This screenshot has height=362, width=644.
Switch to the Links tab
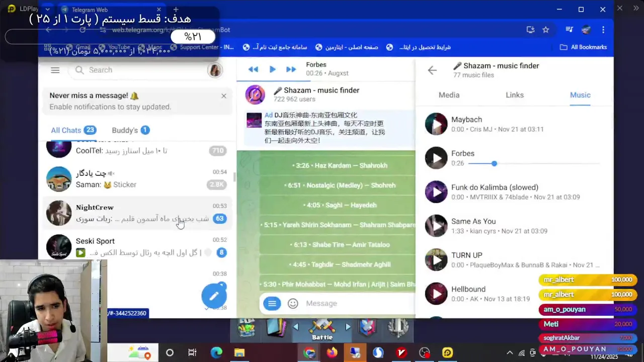pos(515,95)
